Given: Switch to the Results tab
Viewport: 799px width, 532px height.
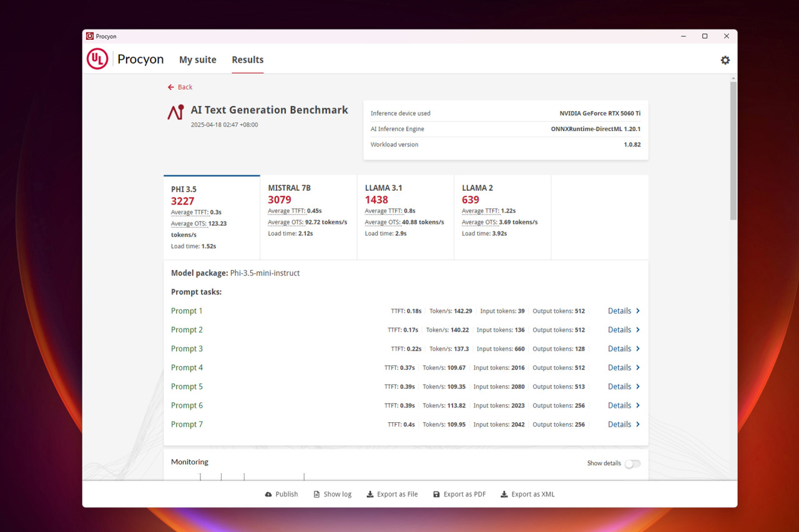Looking at the screenshot, I should pyautogui.click(x=248, y=60).
